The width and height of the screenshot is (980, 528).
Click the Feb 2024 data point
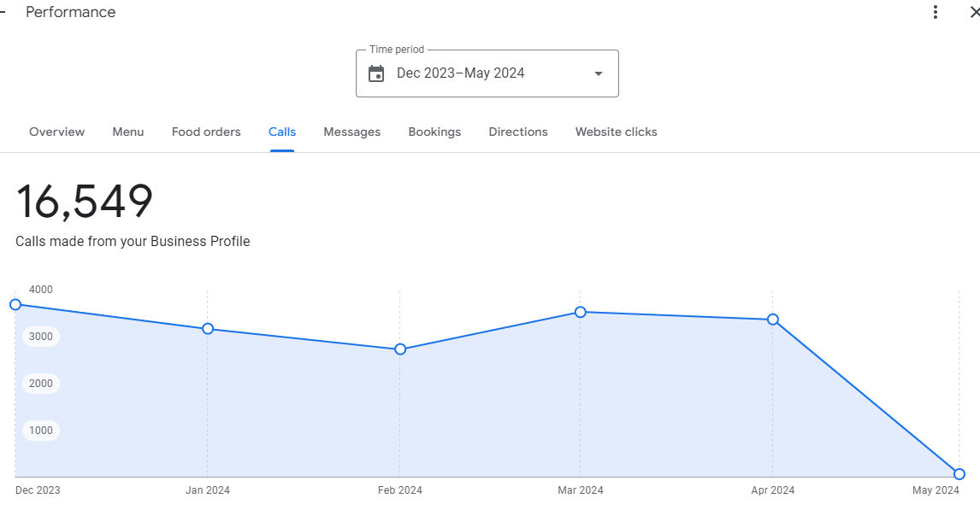coord(400,349)
